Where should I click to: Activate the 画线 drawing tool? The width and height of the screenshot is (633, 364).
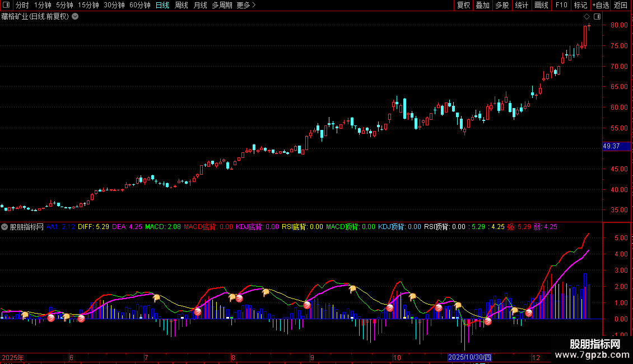tap(541, 5)
